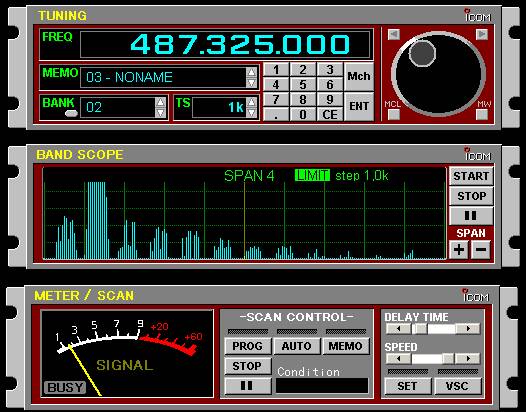Pause scanning in Scan Control
This screenshot has width=526, height=412.
pyautogui.click(x=248, y=386)
